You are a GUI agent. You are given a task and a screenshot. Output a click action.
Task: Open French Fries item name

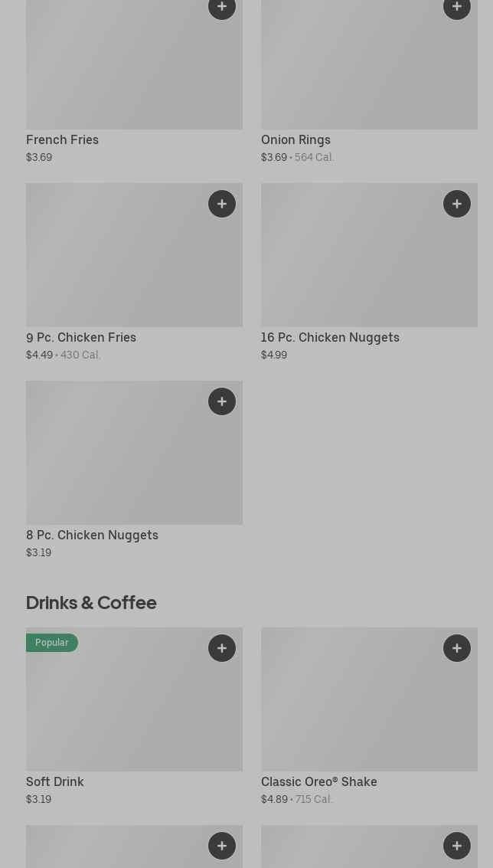pyautogui.click(x=62, y=140)
